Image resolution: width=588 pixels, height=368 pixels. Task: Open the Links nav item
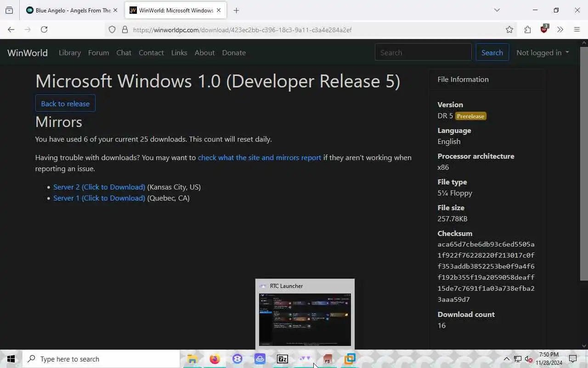point(179,52)
